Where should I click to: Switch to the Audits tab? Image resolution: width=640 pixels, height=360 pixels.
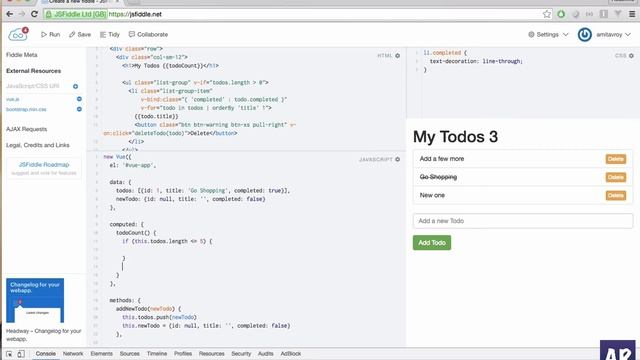266,353
